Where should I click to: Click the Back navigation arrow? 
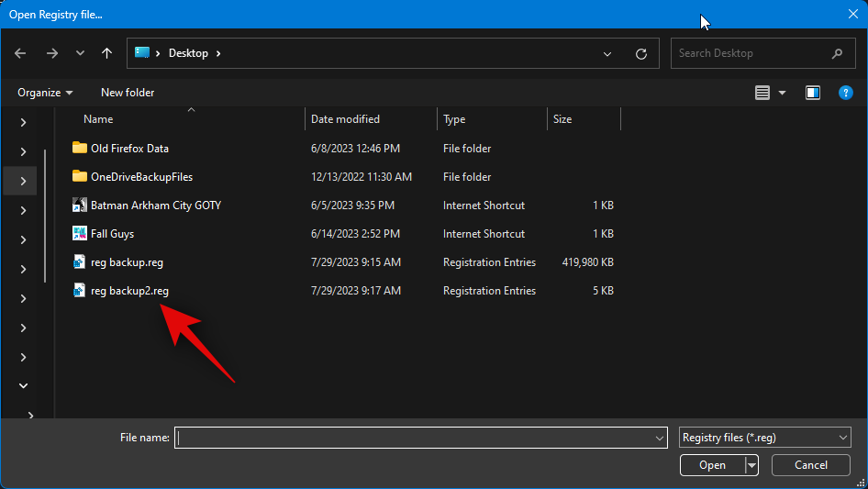pos(21,53)
